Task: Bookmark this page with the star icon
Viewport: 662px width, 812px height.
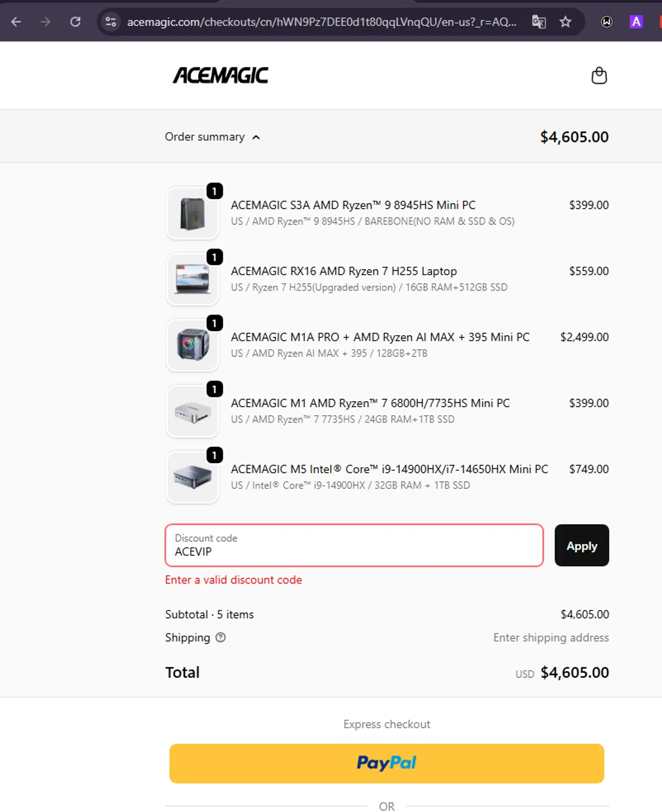Action: tap(566, 22)
